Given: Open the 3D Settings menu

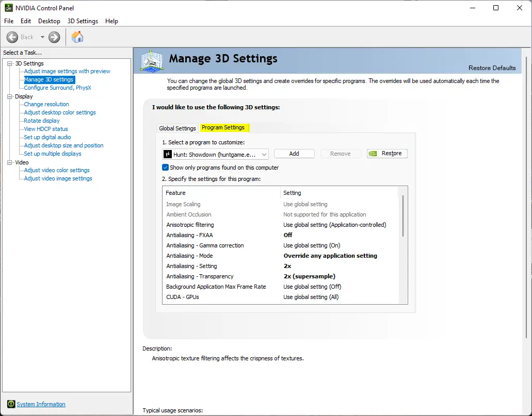Looking at the screenshot, I should point(83,21).
